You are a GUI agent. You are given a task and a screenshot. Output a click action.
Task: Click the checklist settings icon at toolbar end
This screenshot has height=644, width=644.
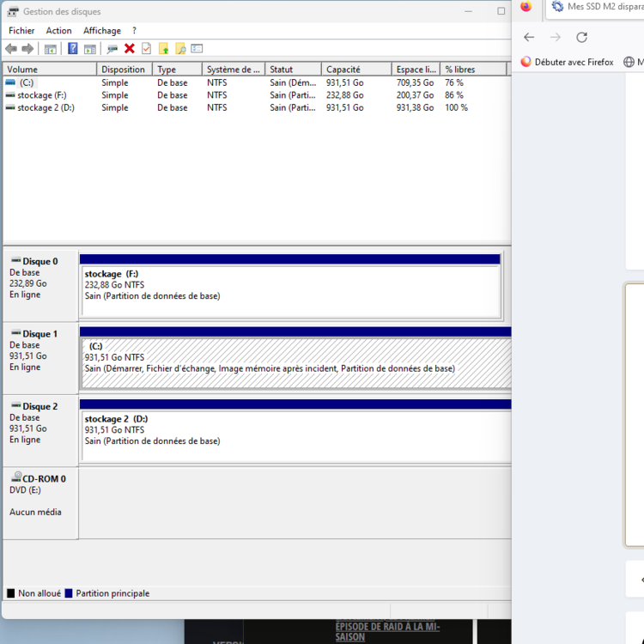click(x=197, y=49)
